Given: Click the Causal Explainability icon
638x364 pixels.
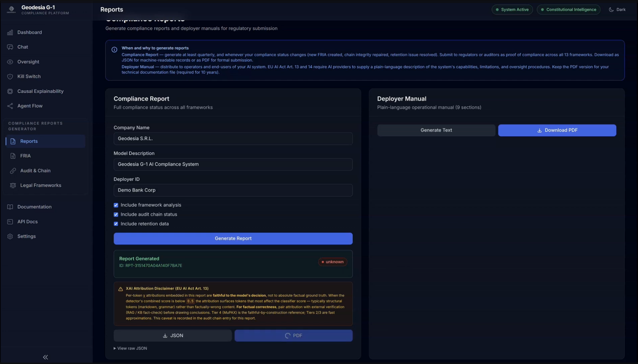Looking at the screenshot, I should click(x=10, y=91).
